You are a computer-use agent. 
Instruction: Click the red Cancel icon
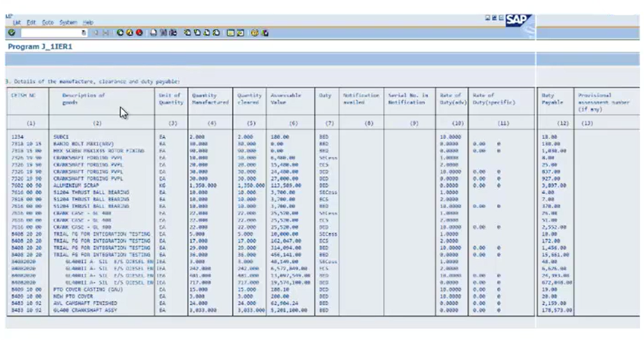tap(139, 33)
